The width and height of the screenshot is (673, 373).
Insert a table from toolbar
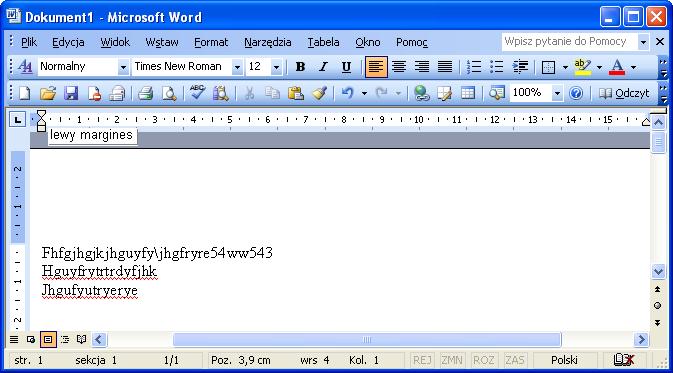point(468,93)
